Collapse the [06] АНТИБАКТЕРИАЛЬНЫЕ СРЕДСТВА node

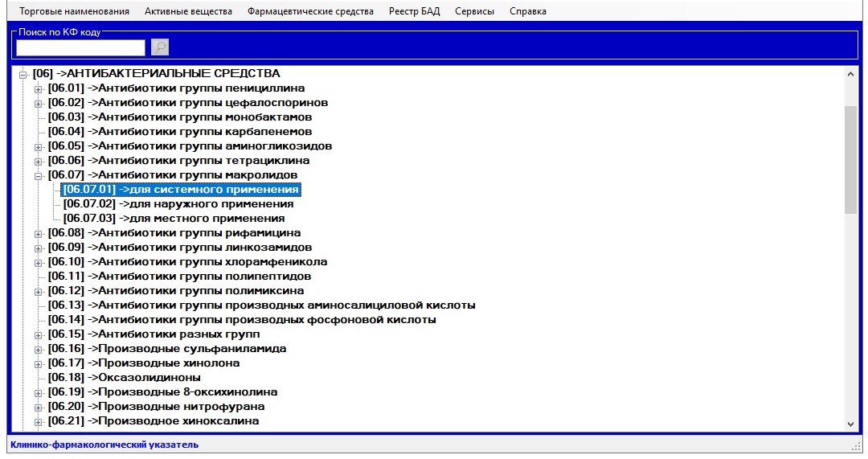tap(24, 74)
